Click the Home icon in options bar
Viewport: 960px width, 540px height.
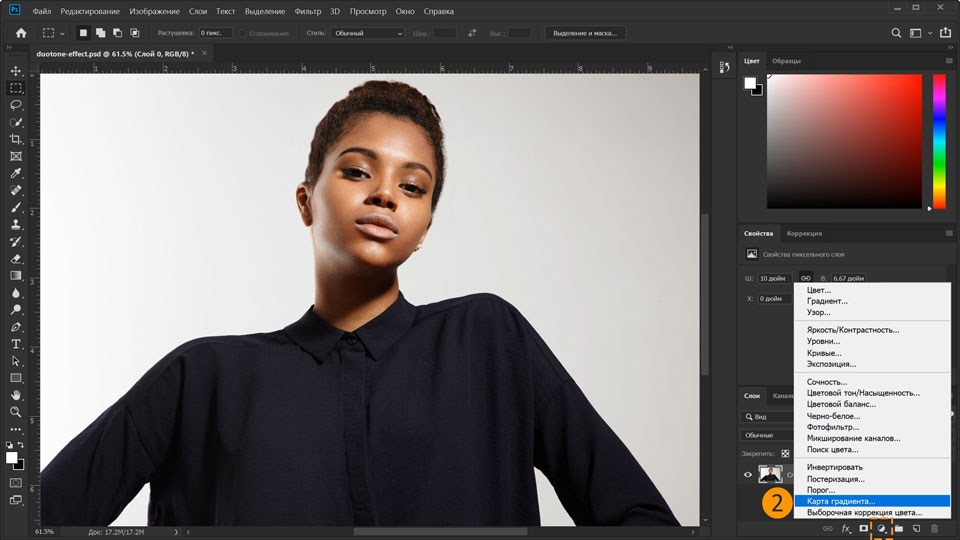point(21,33)
